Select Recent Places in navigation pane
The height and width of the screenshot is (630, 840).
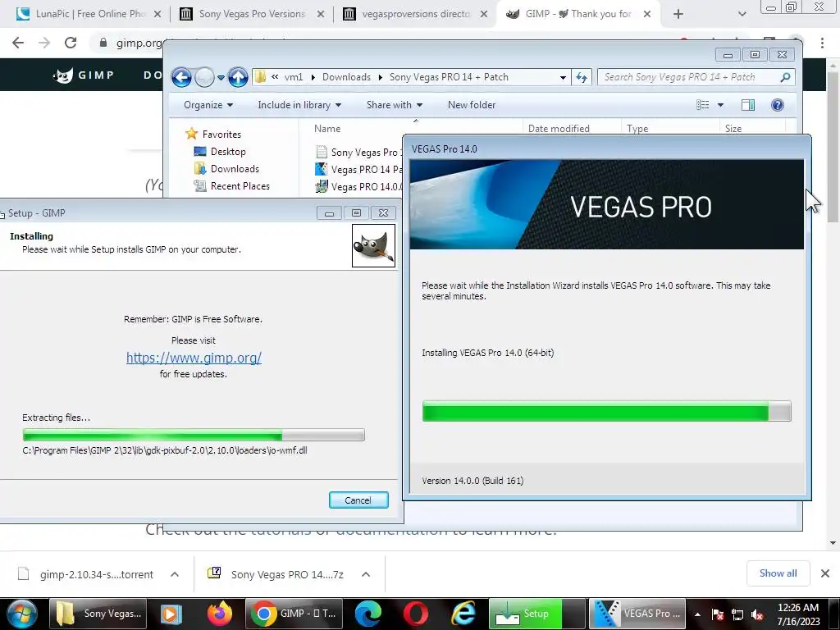tap(232, 186)
